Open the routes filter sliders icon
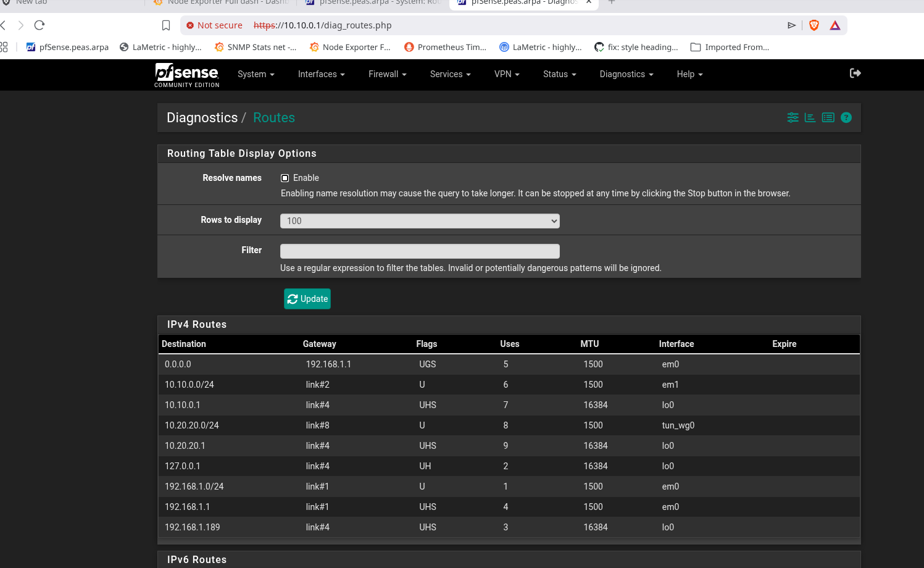 point(793,117)
